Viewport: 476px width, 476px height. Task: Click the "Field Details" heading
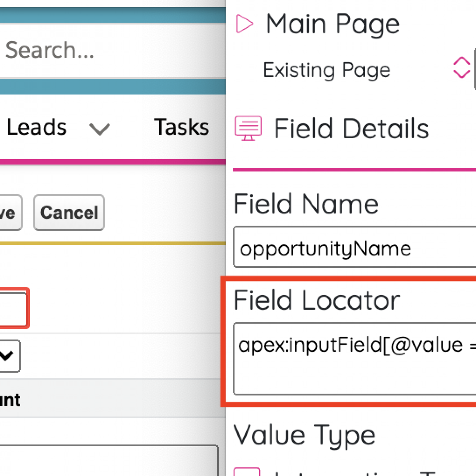pyautogui.click(x=351, y=129)
